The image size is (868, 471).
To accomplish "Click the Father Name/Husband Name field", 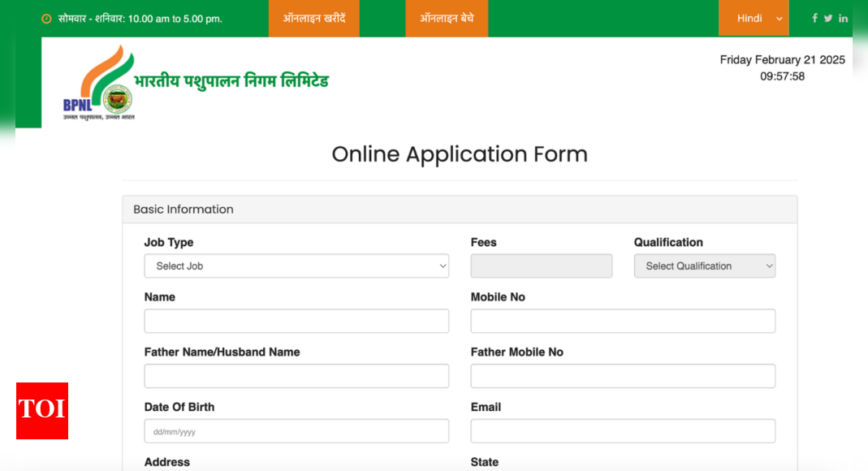I will pyautogui.click(x=296, y=376).
